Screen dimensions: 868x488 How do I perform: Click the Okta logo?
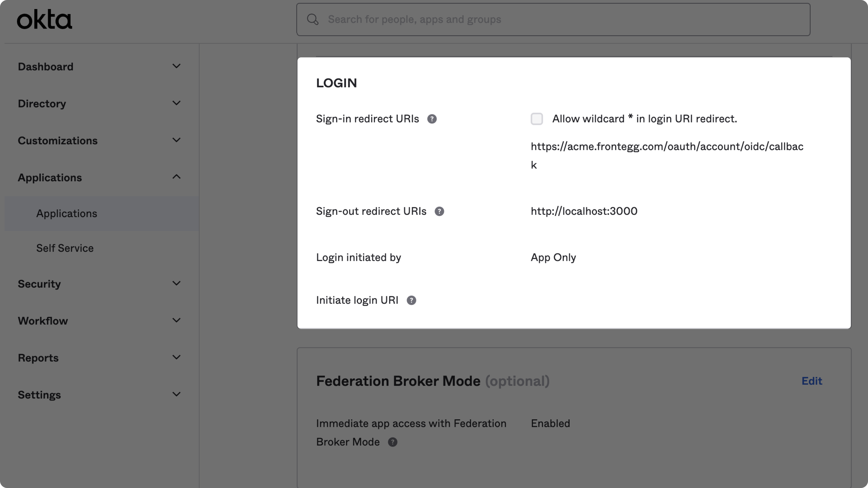point(45,19)
